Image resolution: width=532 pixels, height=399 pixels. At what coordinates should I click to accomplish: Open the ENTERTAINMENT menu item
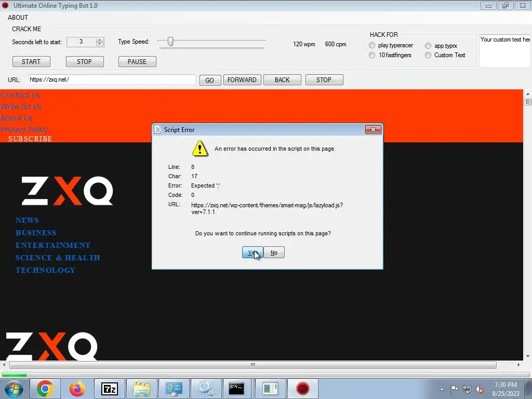[x=53, y=245]
